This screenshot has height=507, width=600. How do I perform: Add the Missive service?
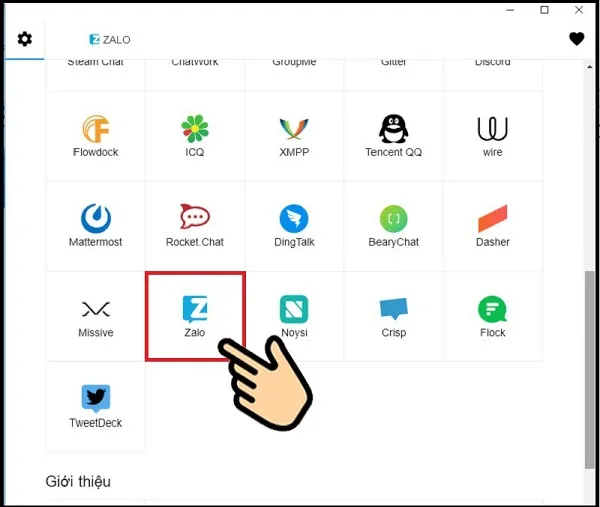pyautogui.click(x=96, y=309)
